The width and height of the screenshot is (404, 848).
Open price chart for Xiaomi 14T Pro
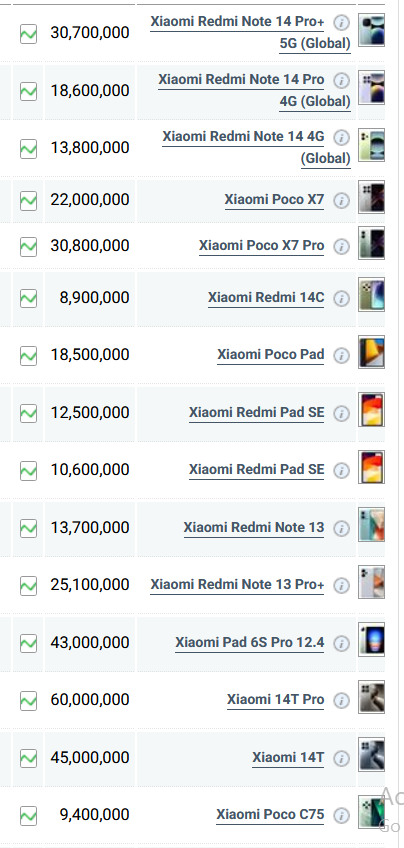[x=28, y=701]
